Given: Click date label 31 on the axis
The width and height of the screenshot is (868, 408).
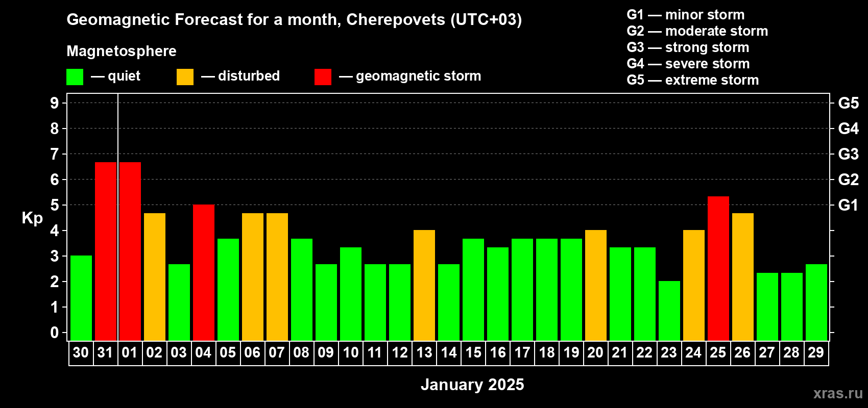Looking at the screenshot, I should 105,352.
